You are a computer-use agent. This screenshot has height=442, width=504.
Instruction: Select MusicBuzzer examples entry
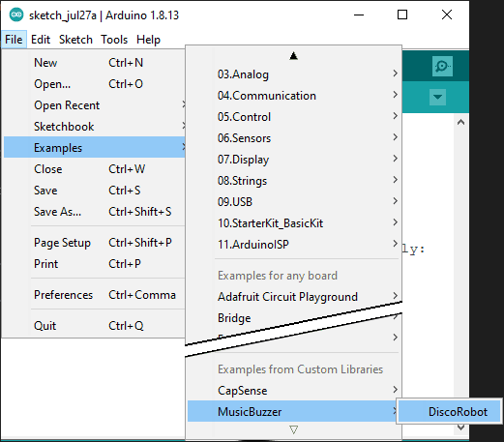coord(292,411)
